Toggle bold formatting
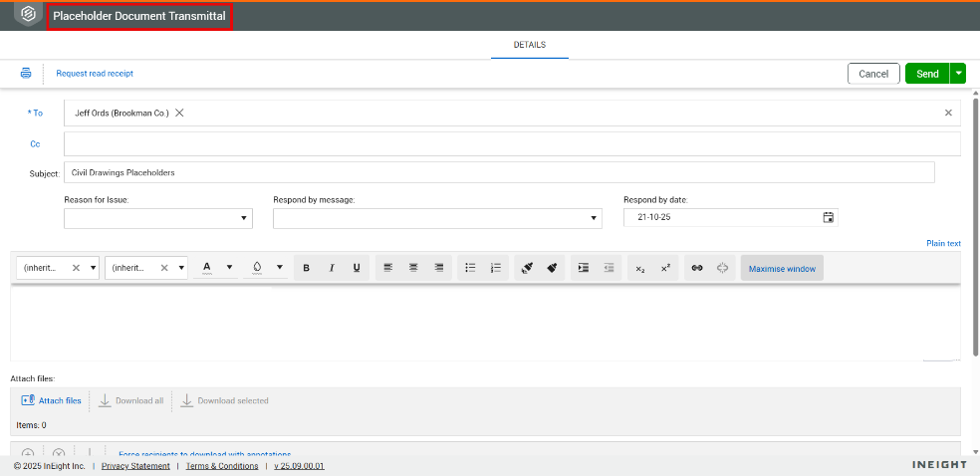Viewport: 980px width, 476px height. (x=307, y=267)
